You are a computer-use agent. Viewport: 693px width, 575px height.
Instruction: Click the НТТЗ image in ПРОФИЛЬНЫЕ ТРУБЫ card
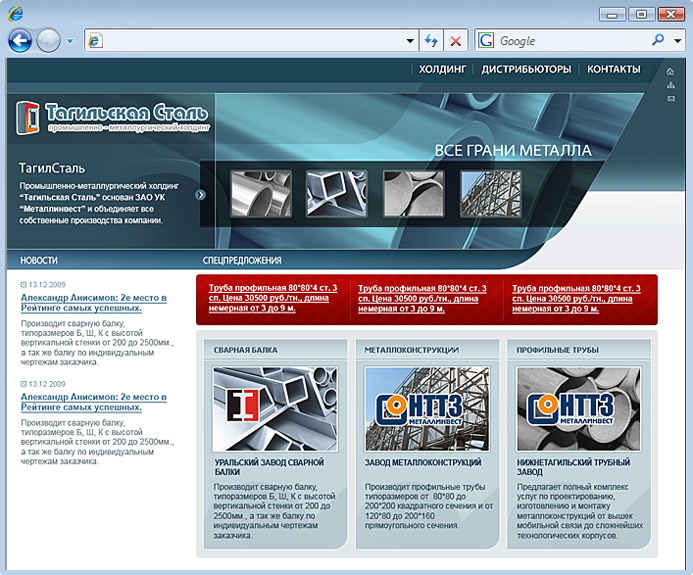point(579,409)
